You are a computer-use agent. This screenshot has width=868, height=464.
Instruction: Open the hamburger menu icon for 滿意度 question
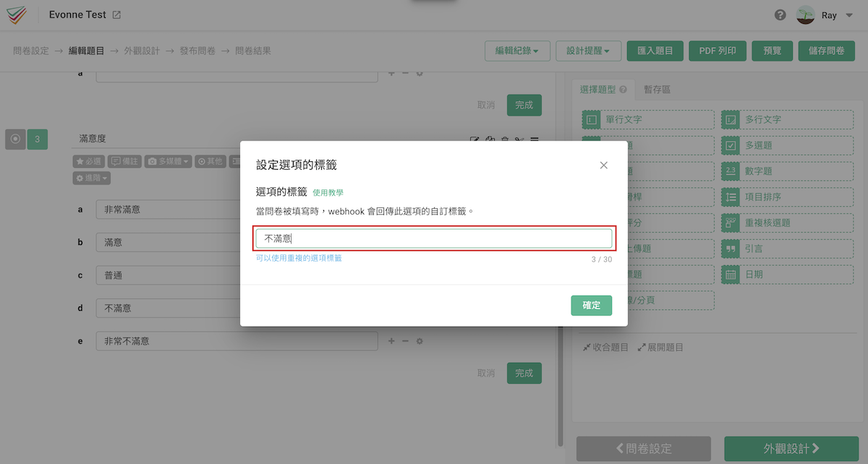(535, 139)
